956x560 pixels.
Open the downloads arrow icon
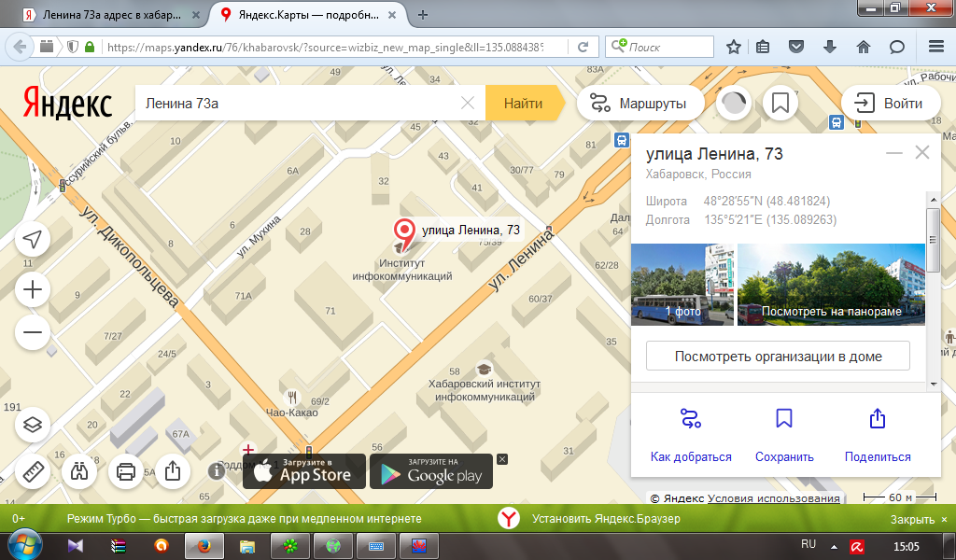click(829, 47)
